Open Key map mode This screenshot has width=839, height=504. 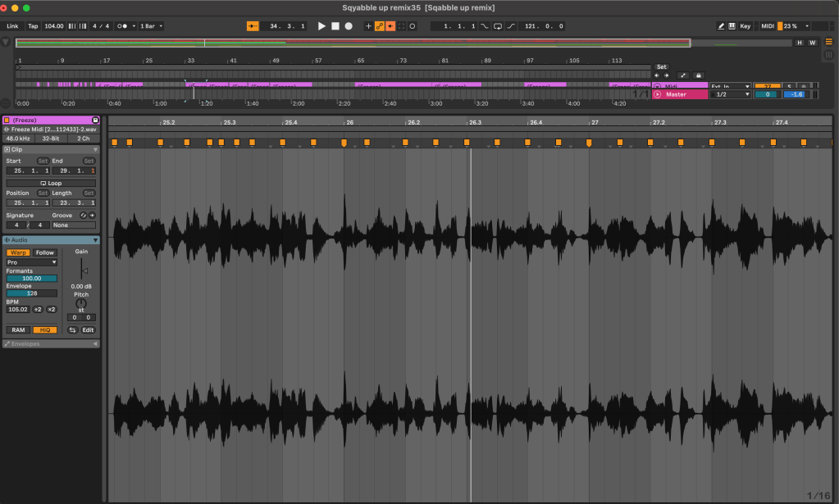click(745, 26)
